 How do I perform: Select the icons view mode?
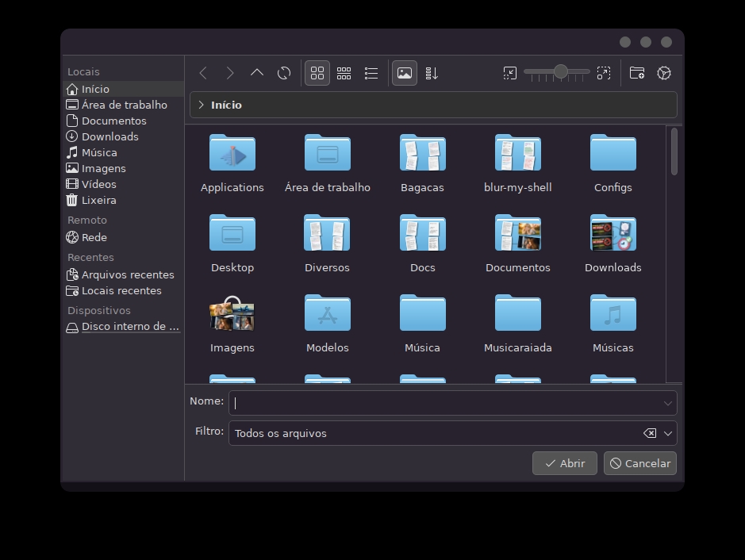[x=317, y=73]
